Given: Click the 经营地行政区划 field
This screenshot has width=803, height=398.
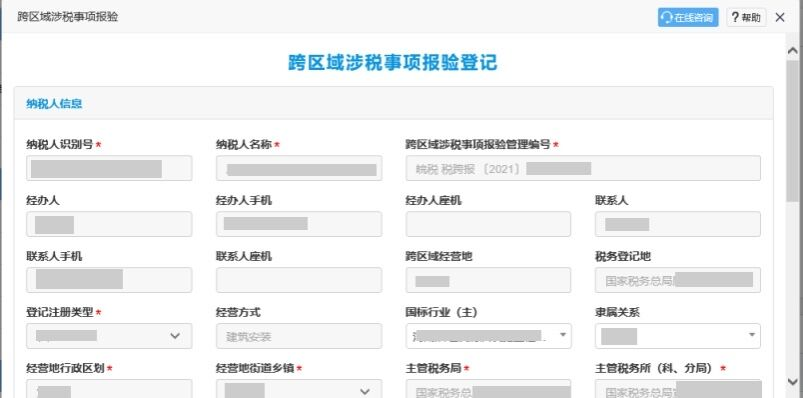Looking at the screenshot, I should (109, 389).
